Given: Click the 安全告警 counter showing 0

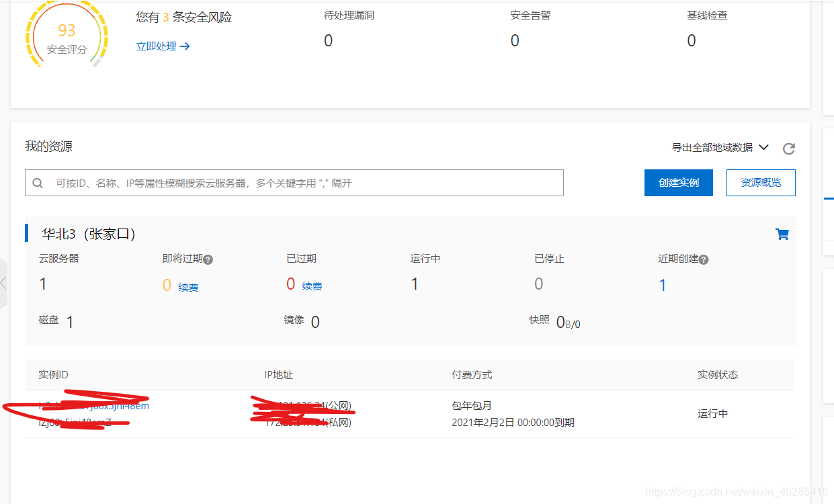Looking at the screenshot, I should tap(515, 40).
